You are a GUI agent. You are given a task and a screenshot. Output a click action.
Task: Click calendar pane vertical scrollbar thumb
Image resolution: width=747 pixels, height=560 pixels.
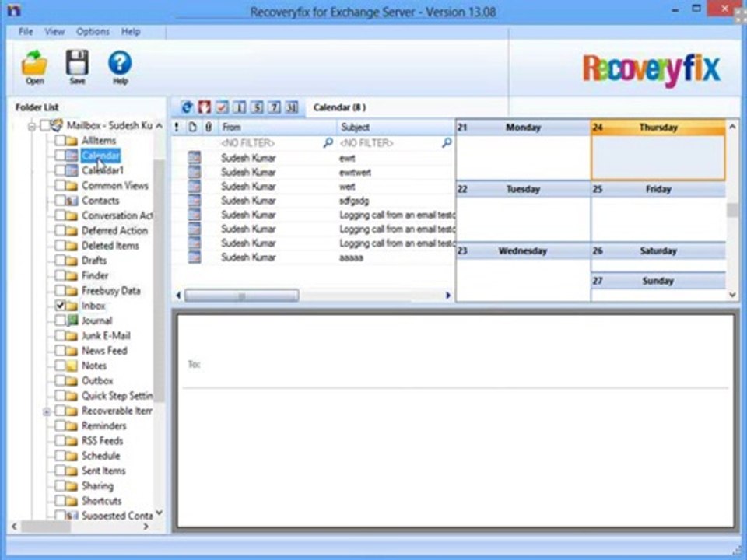[732, 210]
